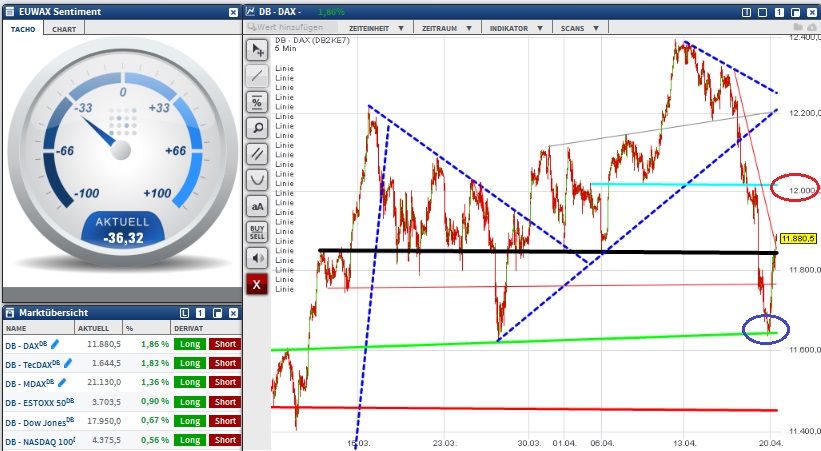The width and height of the screenshot is (821, 451).
Task: Click the L icon in Marktübersicht header
Action: (x=184, y=313)
